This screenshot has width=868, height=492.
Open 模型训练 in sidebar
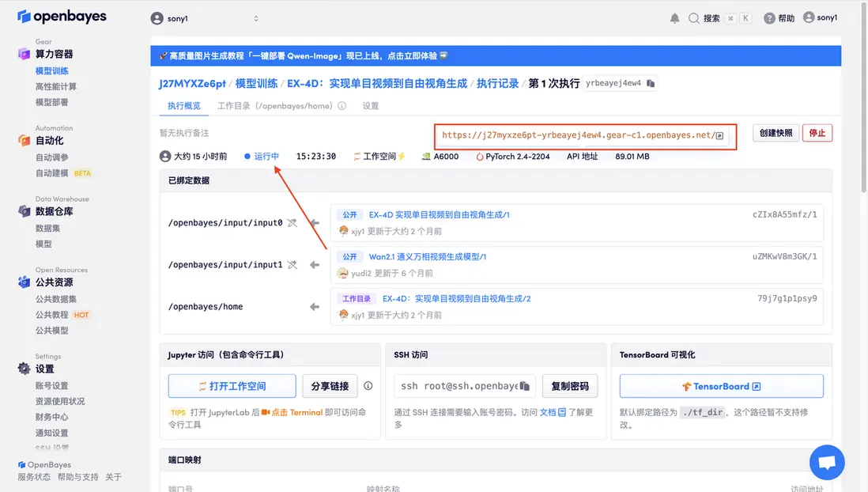(x=52, y=71)
